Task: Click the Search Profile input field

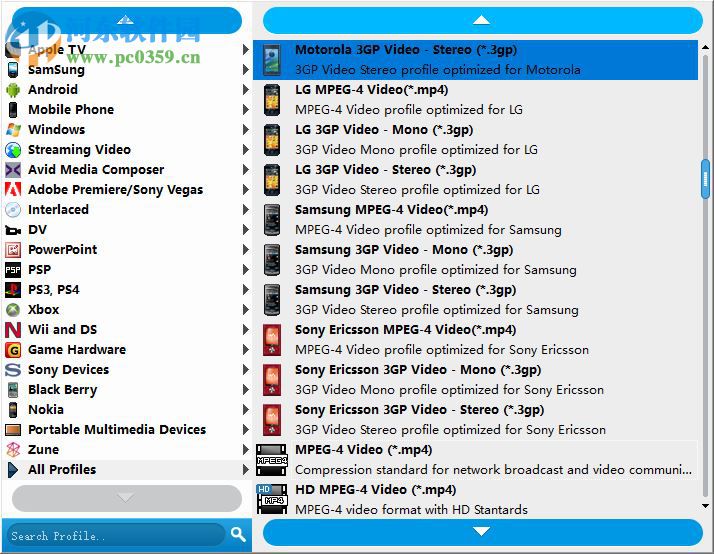Action: (117, 535)
